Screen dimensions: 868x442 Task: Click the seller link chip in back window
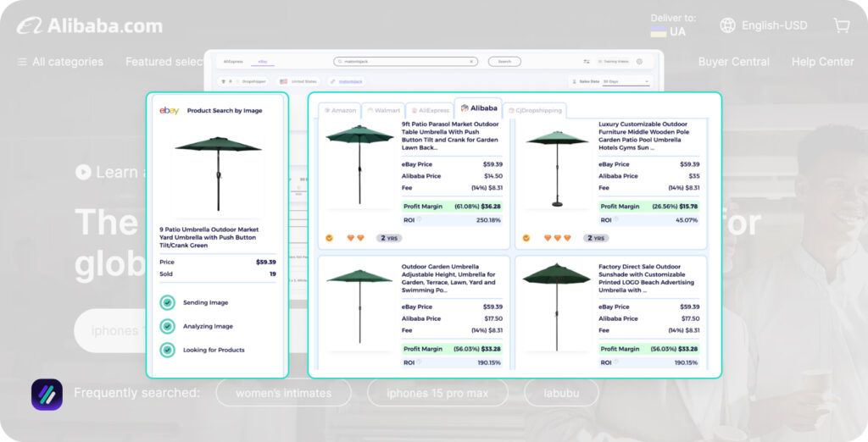tap(347, 81)
